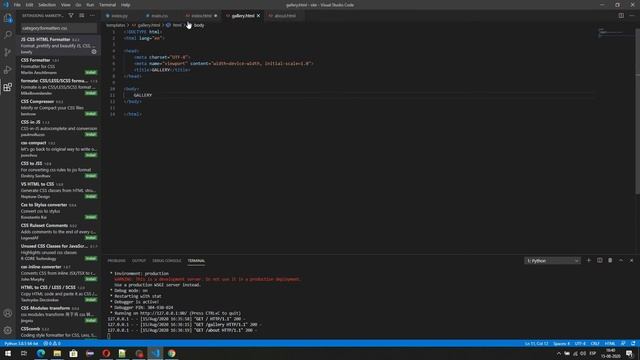Open the Selection menu
This screenshot has height=360, width=640.
coord(47,5)
